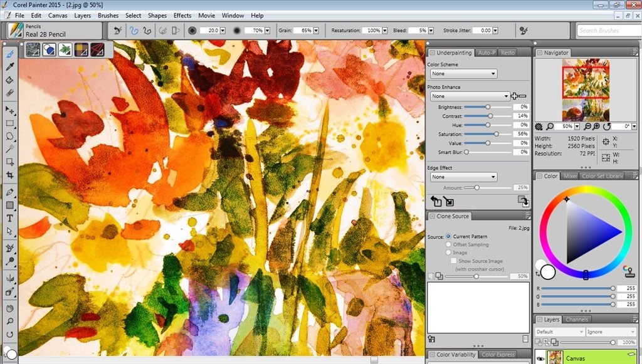The width and height of the screenshot is (642, 364).
Task: Switch to the Channels tab
Action: pos(579,319)
